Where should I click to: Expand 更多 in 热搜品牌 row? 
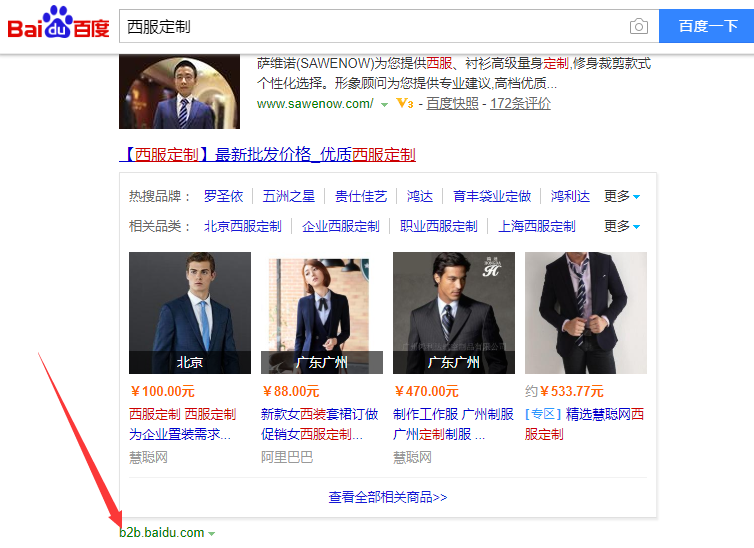pyautogui.click(x=622, y=196)
